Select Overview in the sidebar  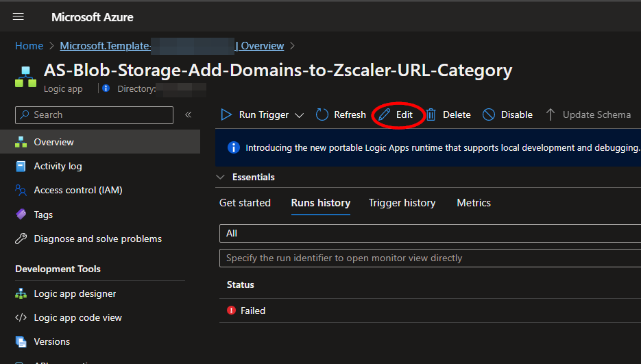point(100,142)
